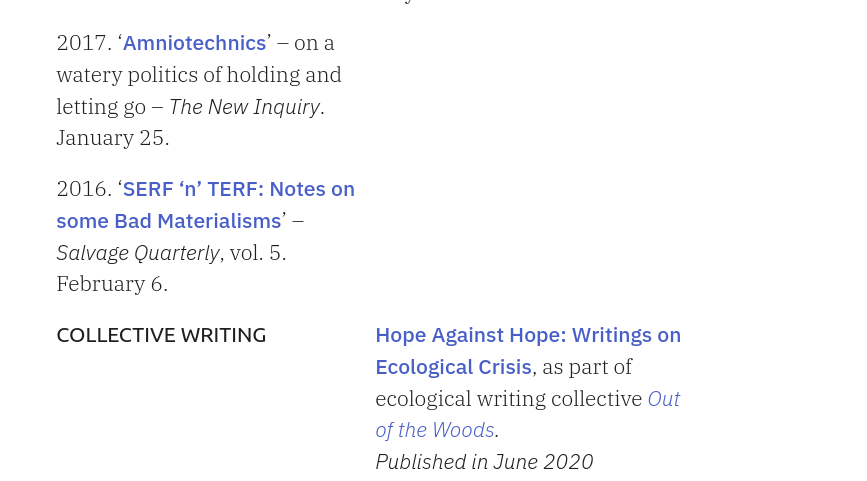Click the italic 'Salvage Quarterly' text
This screenshot has height=481, width=867.
(138, 253)
